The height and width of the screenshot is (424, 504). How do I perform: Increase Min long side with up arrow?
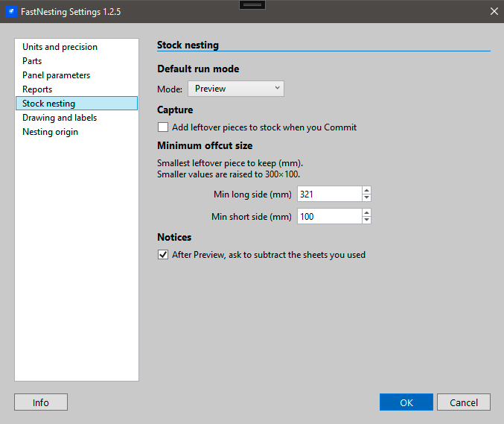pyautogui.click(x=366, y=190)
